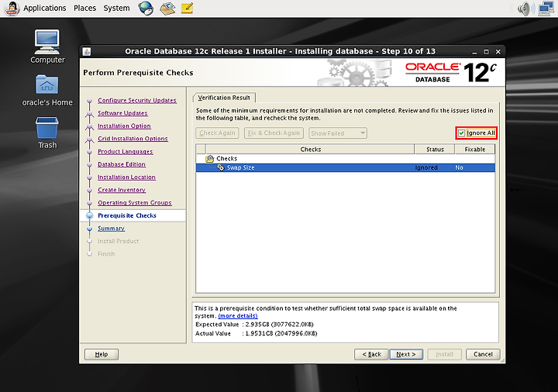Click the volume speaker icon
Image resolution: width=558 pixels, height=392 pixels.
(526, 9)
